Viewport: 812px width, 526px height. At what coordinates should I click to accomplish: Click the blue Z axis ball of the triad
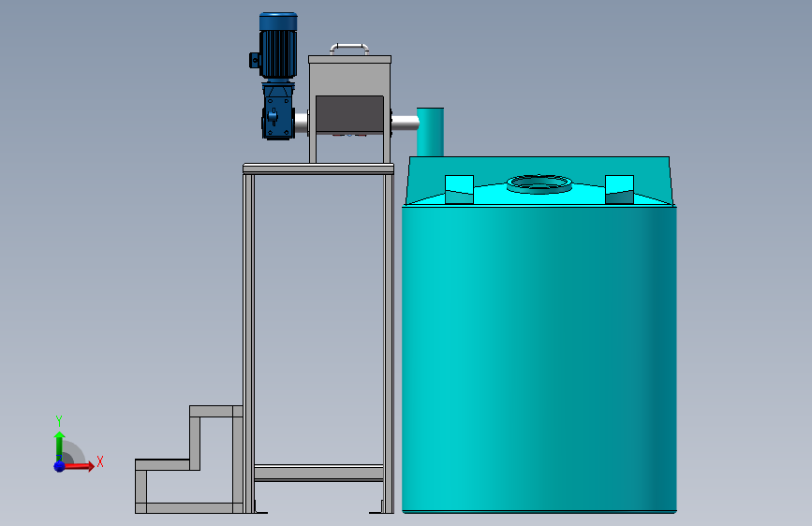[x=60, y=466]
